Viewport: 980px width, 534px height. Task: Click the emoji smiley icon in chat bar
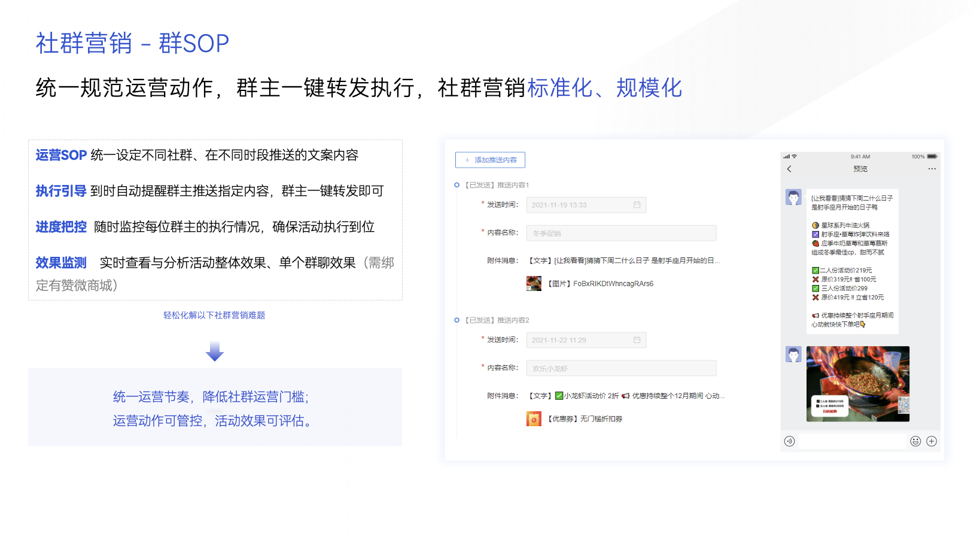[x=915, y=441]
